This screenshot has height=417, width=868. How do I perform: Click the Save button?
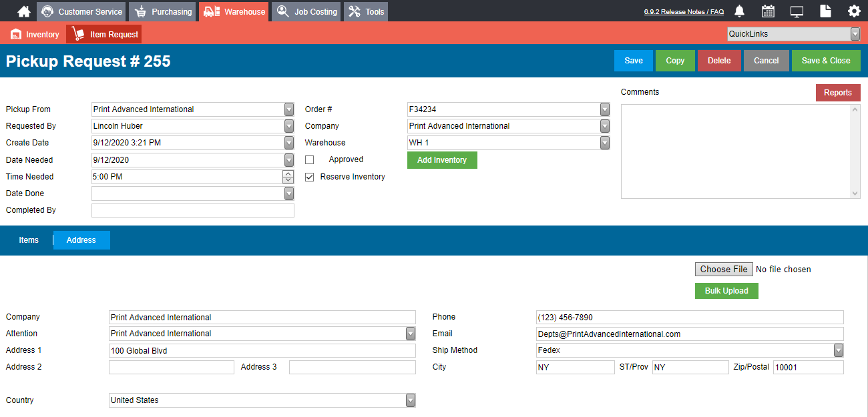[634, 61]
